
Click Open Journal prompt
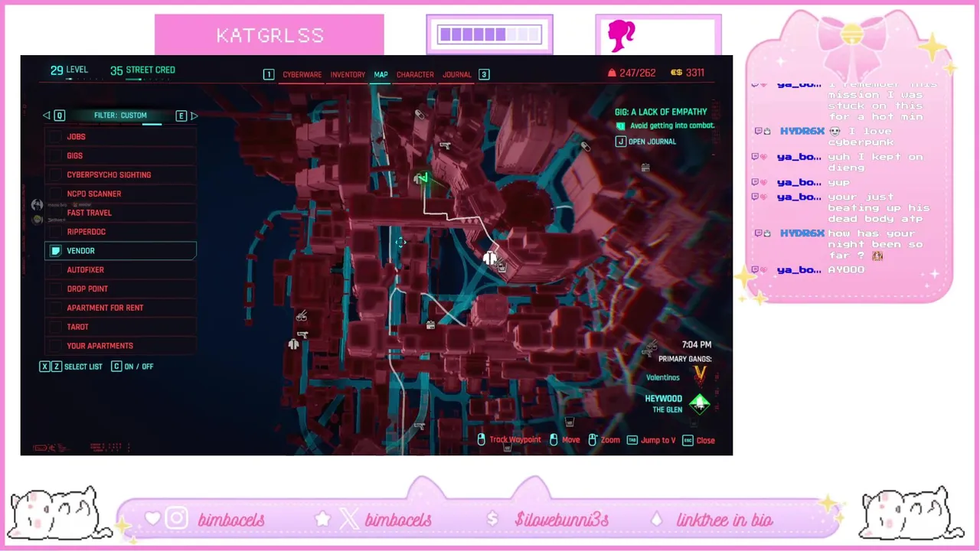click(646, 142)
